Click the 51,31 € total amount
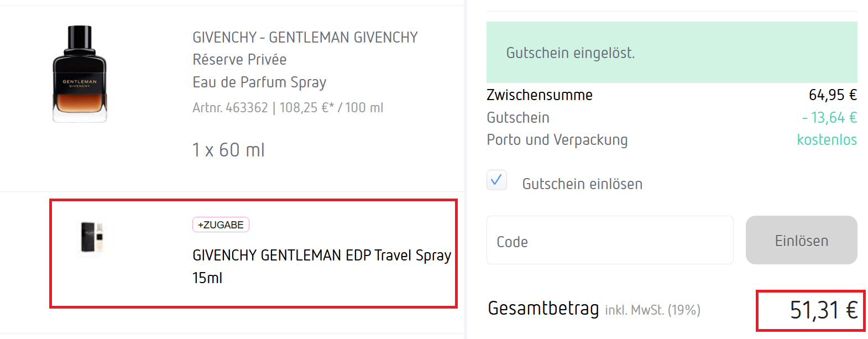The width and height of the screenshot is (868, 339). [x=823, y=310]
